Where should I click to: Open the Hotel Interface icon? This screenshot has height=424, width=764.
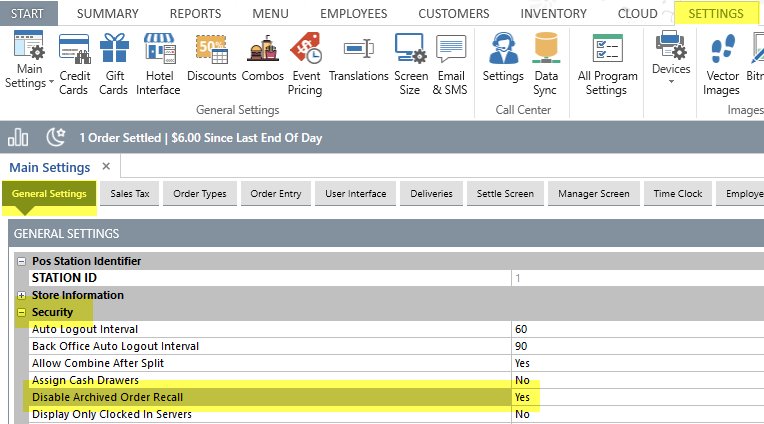159,62
